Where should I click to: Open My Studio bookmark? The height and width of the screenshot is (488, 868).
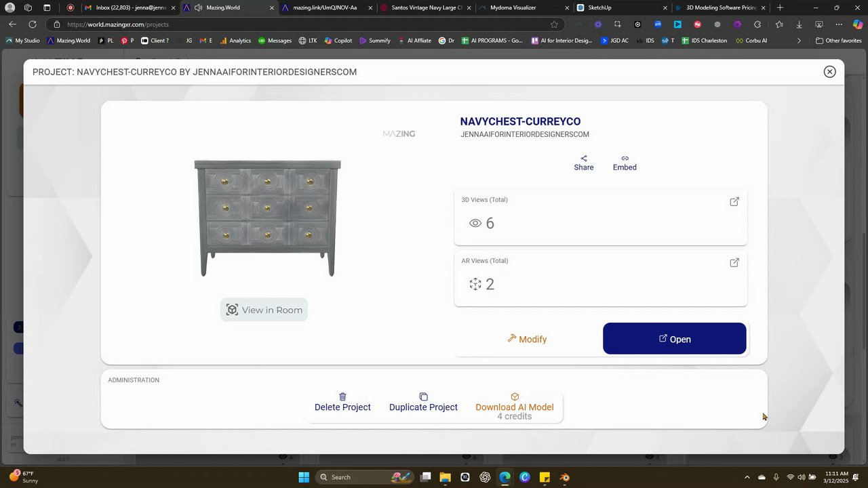(23, 41)
